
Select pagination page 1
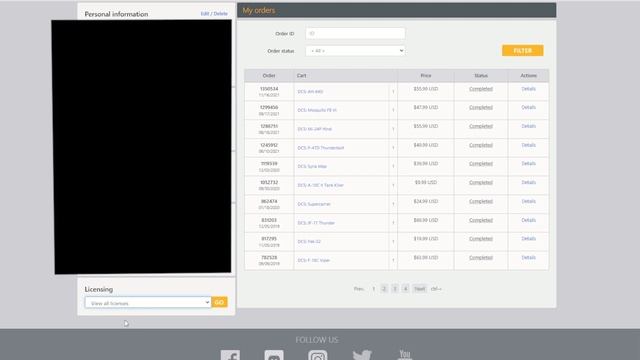coord(373,289)
